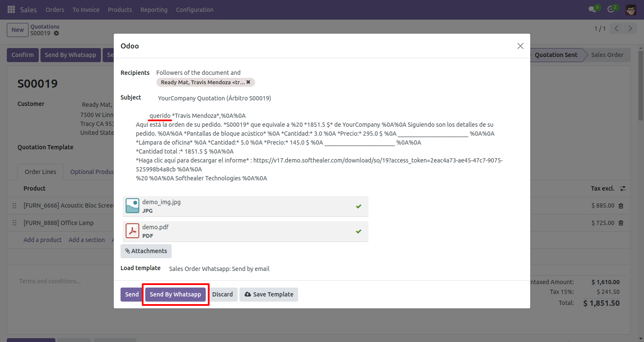The image size is (644, 342).
Task: Click the demo_img.jpg image file icon
Action: tap(132, 206)
